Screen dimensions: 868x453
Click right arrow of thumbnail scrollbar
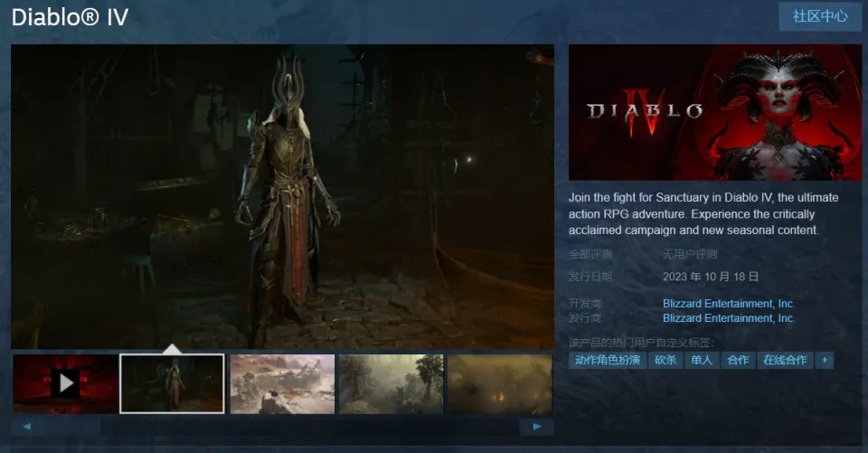point(536,427)
